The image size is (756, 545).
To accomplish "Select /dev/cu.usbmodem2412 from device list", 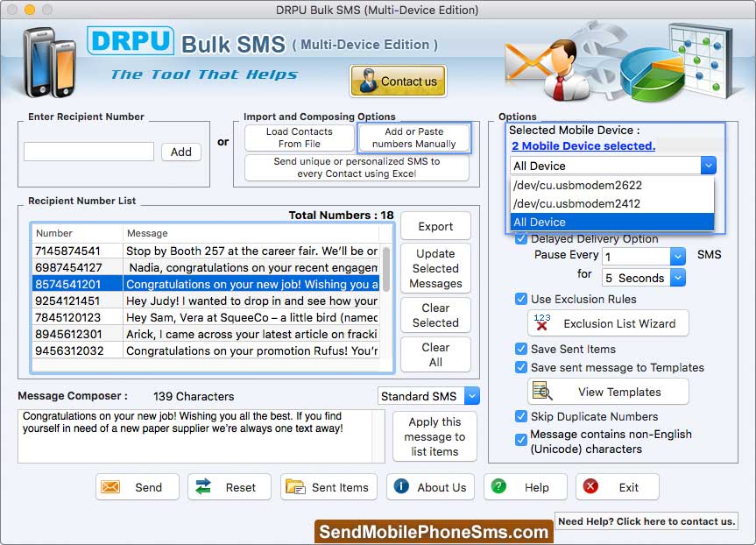I will 611,203.
